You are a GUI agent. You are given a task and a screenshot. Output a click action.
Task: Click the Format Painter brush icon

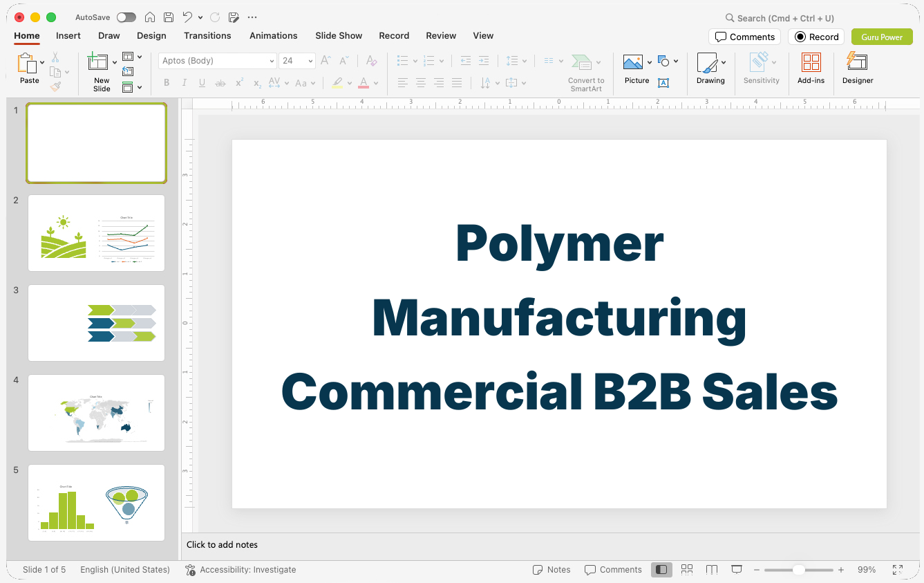[55, 86]
